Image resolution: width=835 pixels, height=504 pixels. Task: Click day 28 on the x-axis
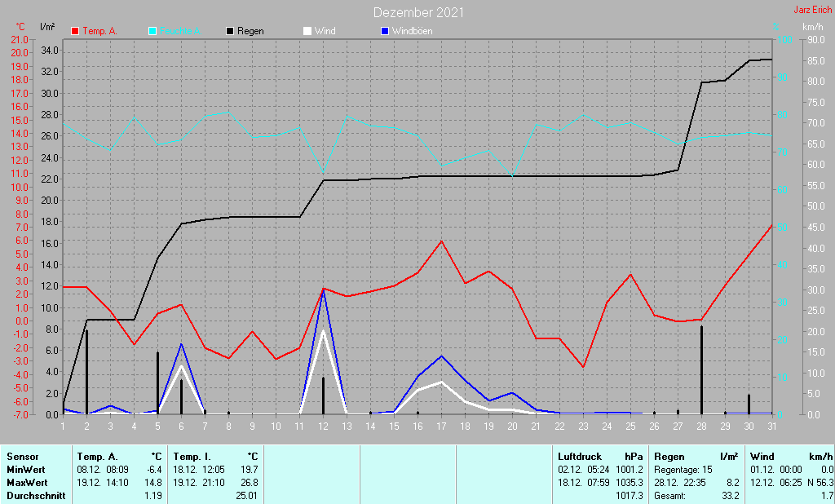pos(701,427)
